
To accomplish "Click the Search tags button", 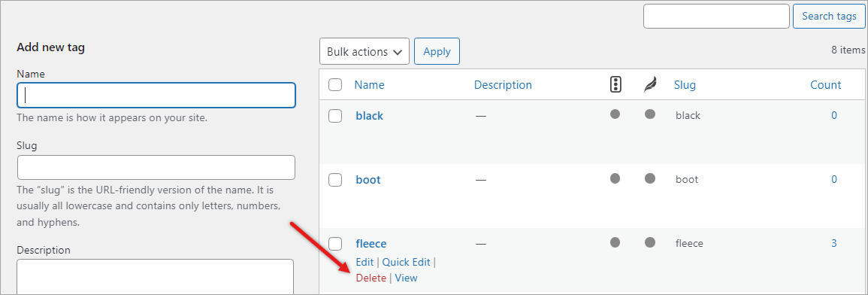I will (829, 16).
